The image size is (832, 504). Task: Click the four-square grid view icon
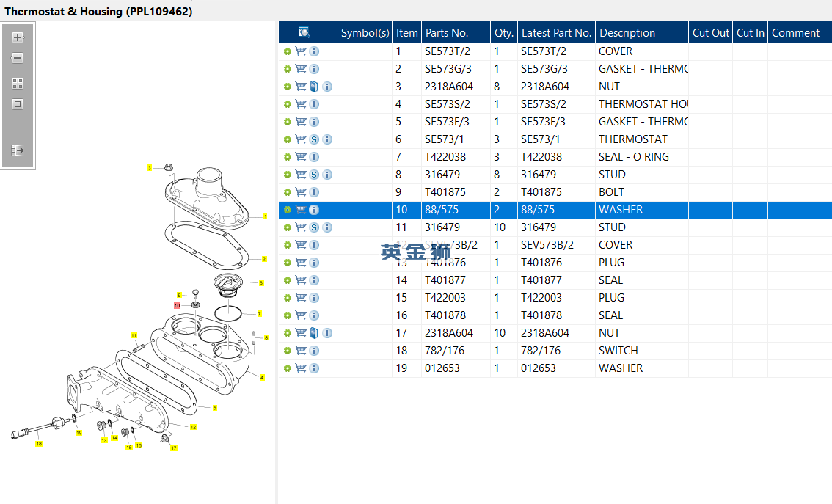18,84
